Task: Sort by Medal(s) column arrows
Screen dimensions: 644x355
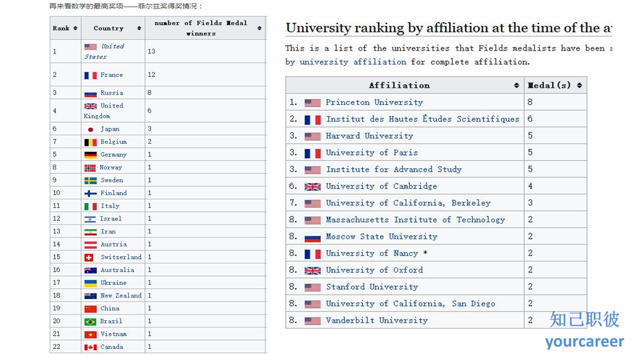Action: point(579,85)
